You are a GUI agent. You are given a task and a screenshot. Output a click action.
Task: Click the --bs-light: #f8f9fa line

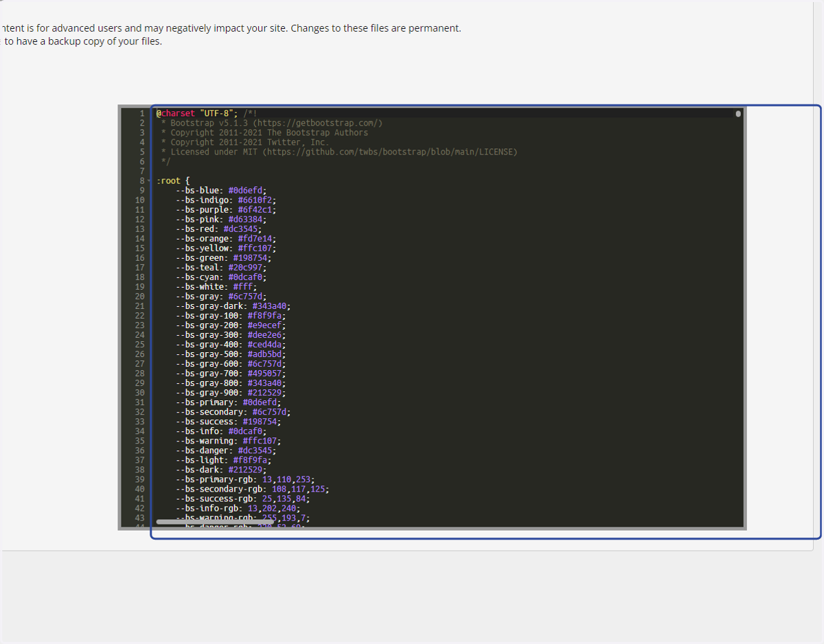(x=223, y=459)
